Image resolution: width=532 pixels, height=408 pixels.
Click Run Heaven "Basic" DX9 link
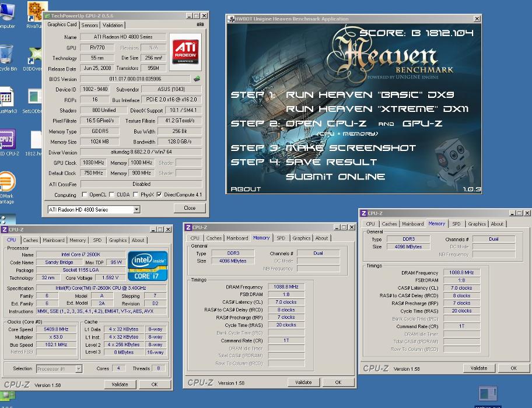(370, 94)
